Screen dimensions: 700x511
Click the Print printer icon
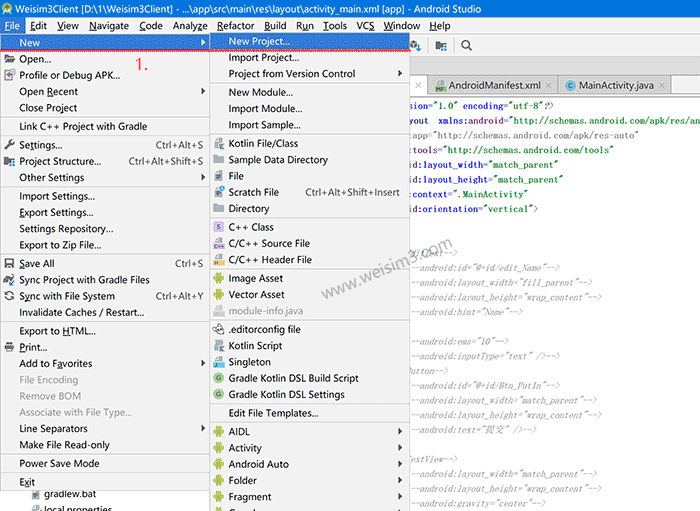pos(9,347)
